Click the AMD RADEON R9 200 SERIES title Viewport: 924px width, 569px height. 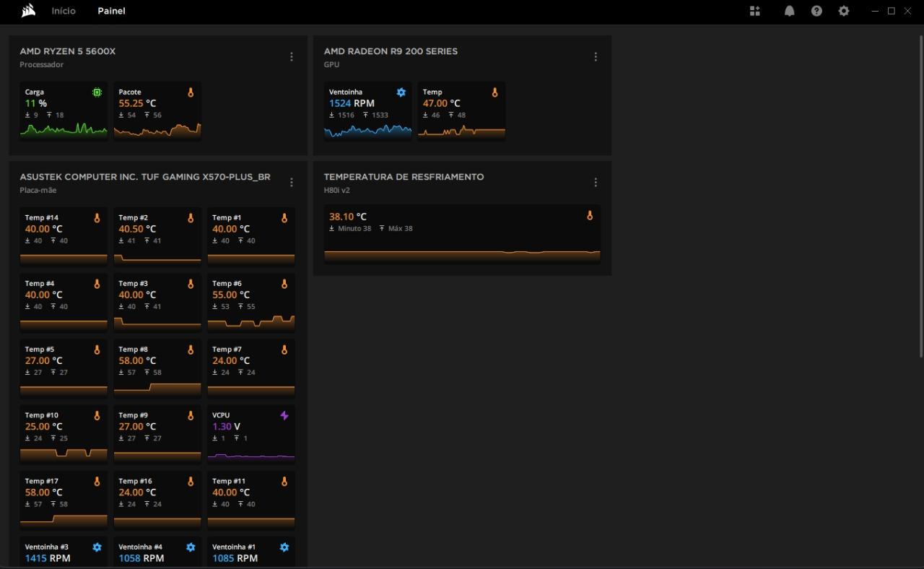pyautogui.click(x=391, y=51)
